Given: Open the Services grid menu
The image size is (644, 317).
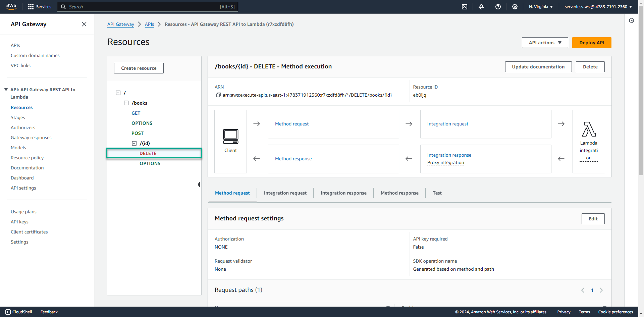Looking at the screenshot, I should 40,7.
